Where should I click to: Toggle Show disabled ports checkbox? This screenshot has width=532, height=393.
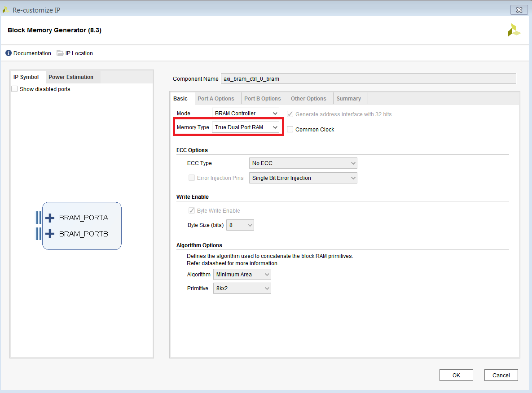point(14,89)
